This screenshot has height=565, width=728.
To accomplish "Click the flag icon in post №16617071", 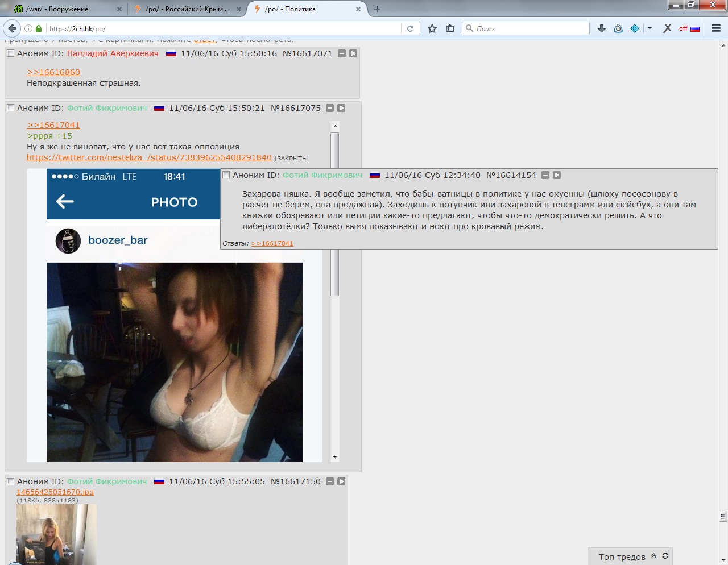I will point(171,54).
